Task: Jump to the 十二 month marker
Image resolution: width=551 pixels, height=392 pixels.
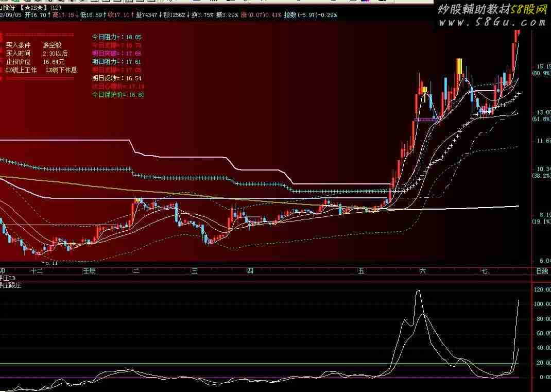Action: coord(37,271)
